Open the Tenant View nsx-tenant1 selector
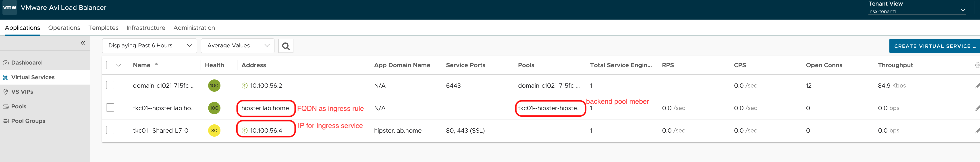Image resolution: width=980 pixels, height=162 pixels. pyautogui.click(x=917, y=11)
